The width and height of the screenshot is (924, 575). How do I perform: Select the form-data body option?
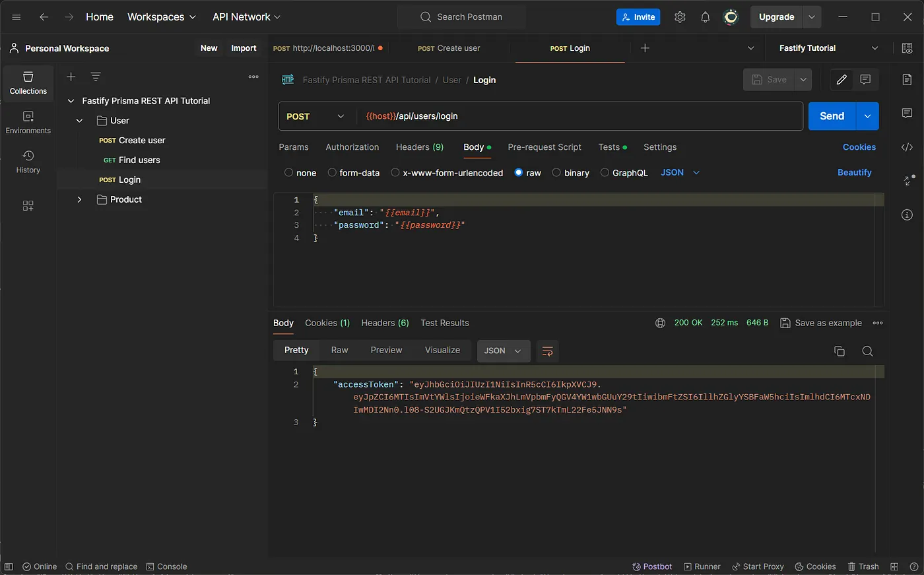[x=354, y=173]
